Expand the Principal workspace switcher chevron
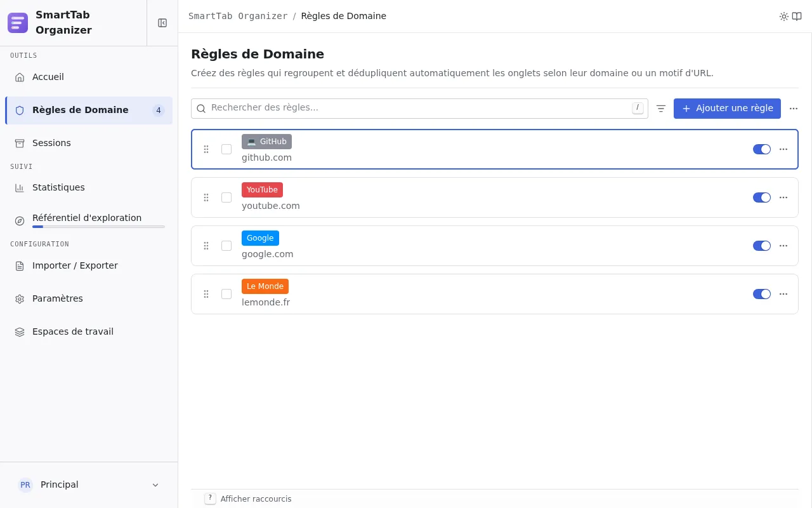812x508 pixels. 155,485
